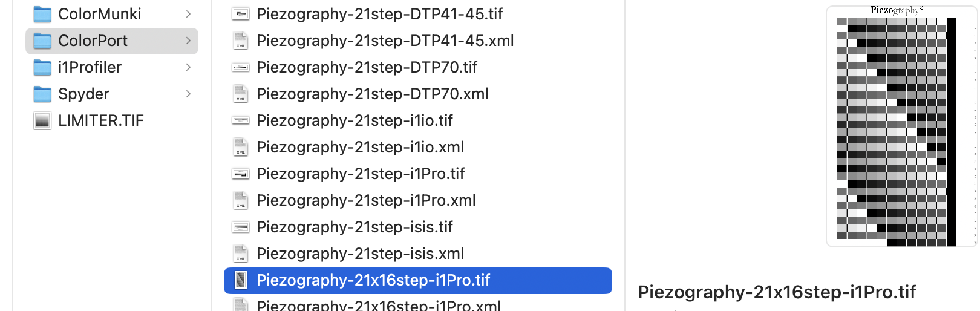Click the Piezography target preview thumbnail
Screen dimensions: 980x311
[x=900, y=127]
